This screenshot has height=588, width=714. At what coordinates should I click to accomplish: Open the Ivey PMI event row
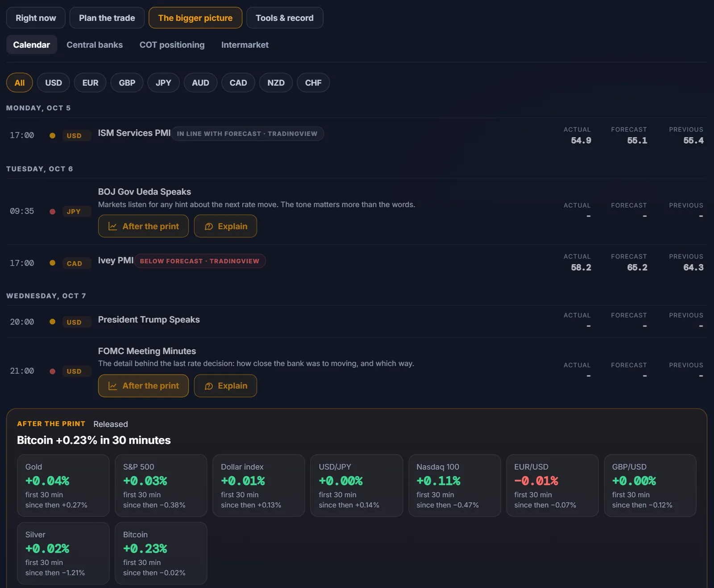tap(357, 263)
